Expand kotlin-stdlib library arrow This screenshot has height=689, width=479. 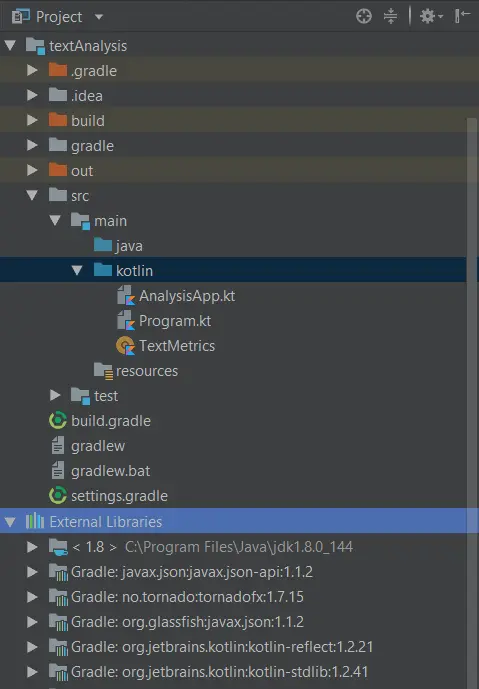point(32,672)
